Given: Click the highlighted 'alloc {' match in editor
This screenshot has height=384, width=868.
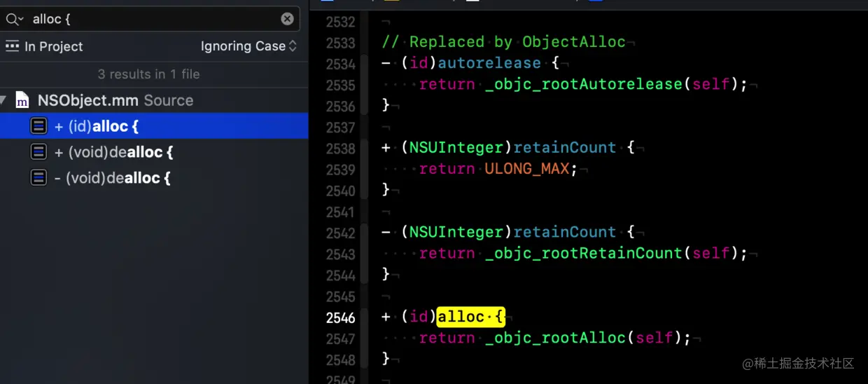Looking at the screenshot, I should (x=470, y=317).
